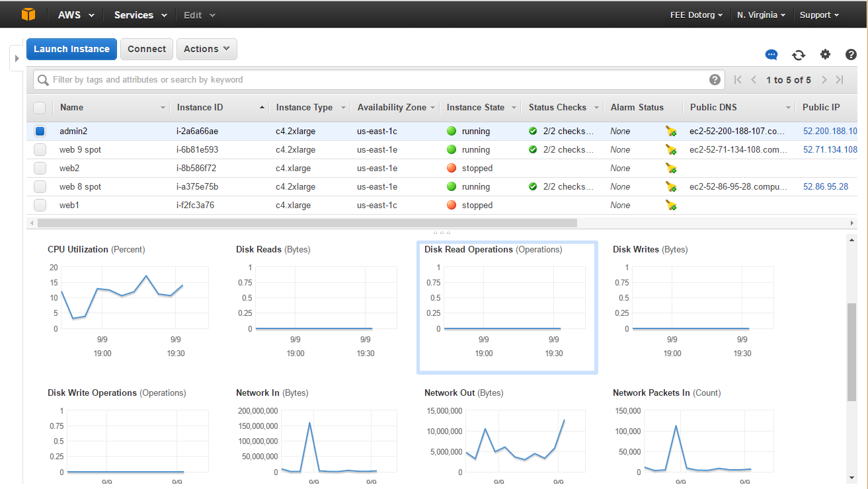
Task: Click the Launch Instance button
Action: 71,49
